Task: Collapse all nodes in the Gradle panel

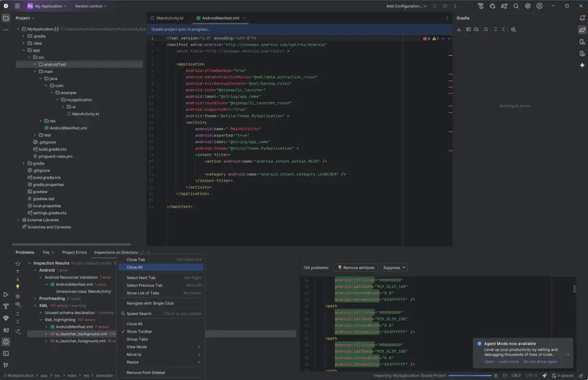Action: tap(503, 29)
